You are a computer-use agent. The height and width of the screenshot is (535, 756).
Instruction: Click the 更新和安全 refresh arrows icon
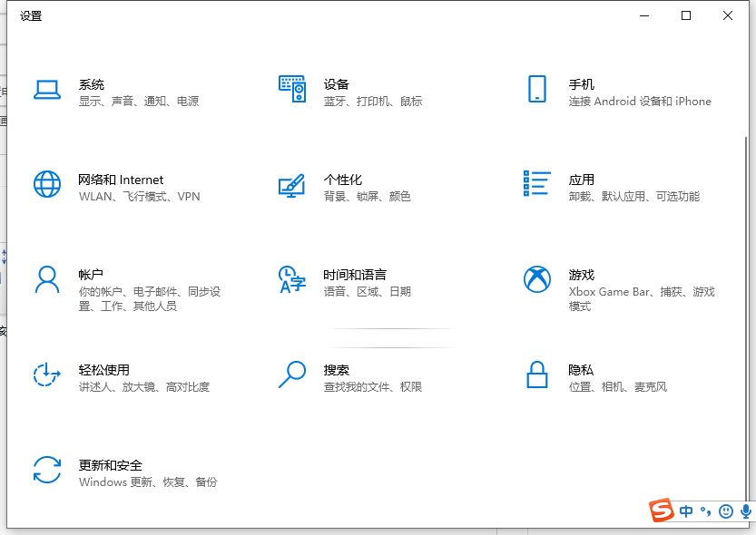[47, 470]
